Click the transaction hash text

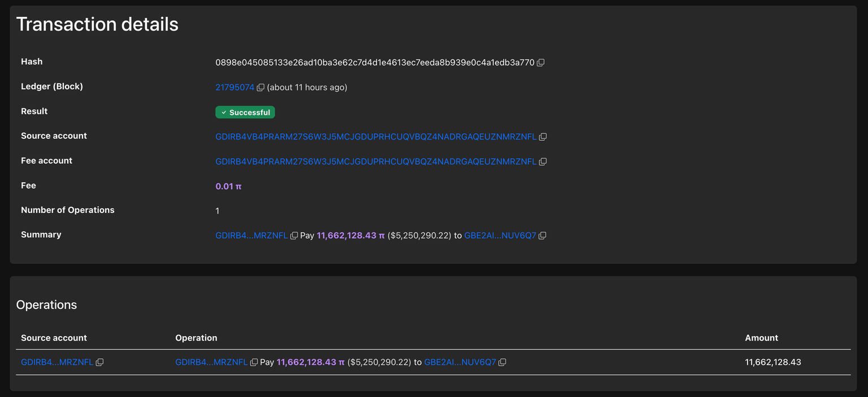(x=375, y=63)
